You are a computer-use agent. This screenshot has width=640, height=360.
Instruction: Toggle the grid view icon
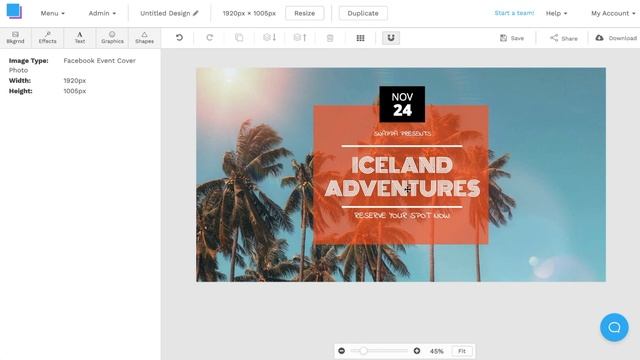coord(360,38)
